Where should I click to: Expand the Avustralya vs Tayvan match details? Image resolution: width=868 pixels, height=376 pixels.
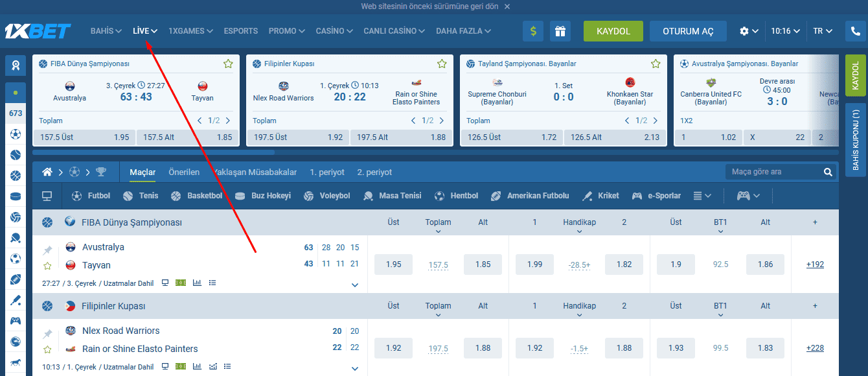[354, 285]
